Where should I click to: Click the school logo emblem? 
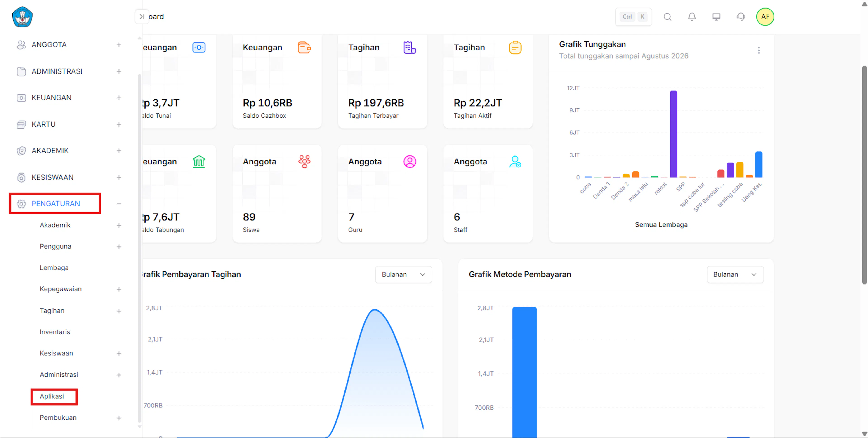tap(22, 17)
